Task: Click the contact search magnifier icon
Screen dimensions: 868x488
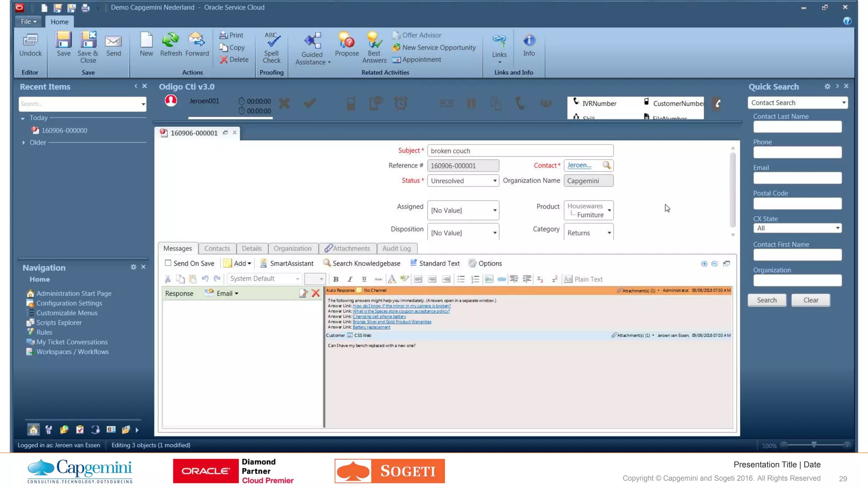Action: click(x=606, y=165)
